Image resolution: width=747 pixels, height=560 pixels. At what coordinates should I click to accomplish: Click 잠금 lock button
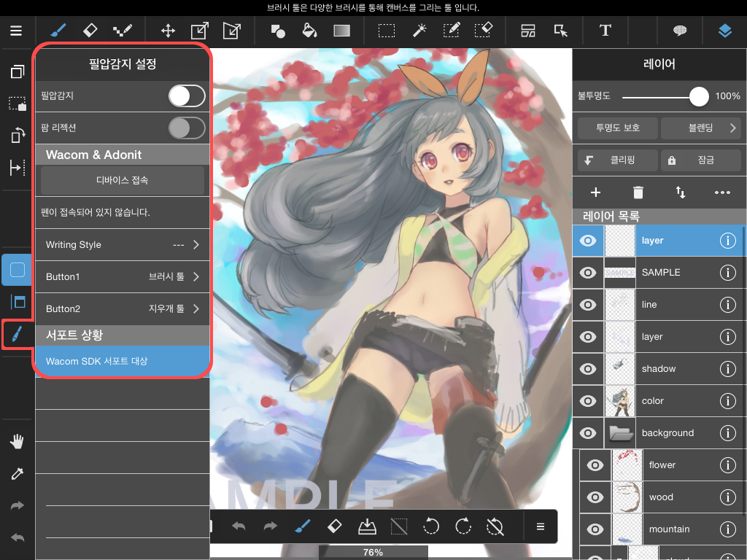coord(701,160)
